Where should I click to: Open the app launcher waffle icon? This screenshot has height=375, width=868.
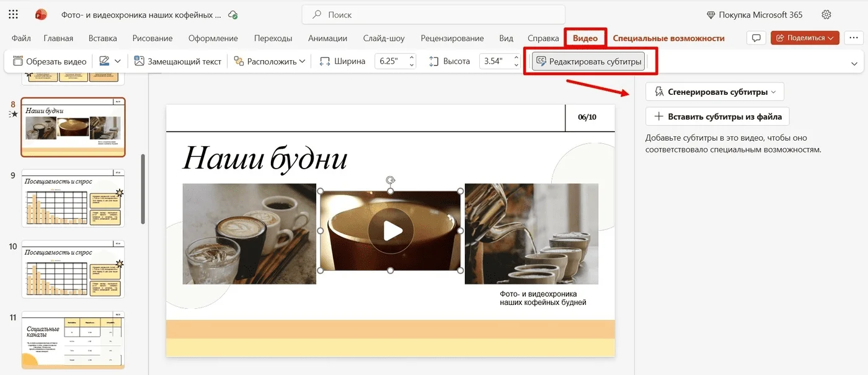pos(14,15)
